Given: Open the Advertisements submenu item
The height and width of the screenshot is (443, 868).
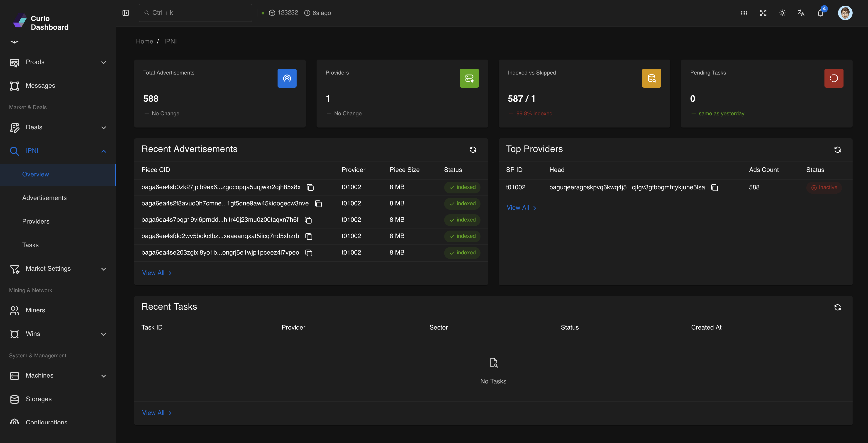Looking at the screenshot, I should 44,198.
